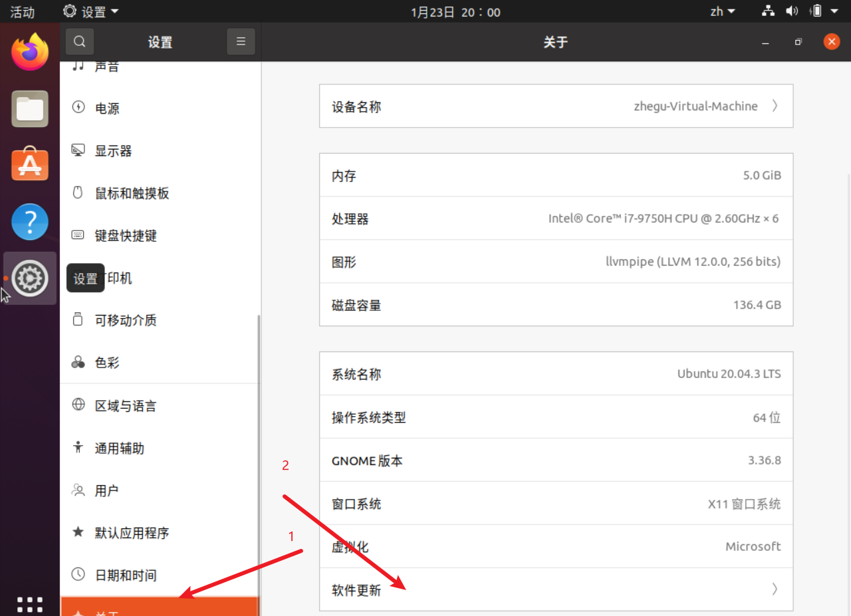Click the star icon beside 默认应用程序
851x616 pixels.
coord(78,532)
